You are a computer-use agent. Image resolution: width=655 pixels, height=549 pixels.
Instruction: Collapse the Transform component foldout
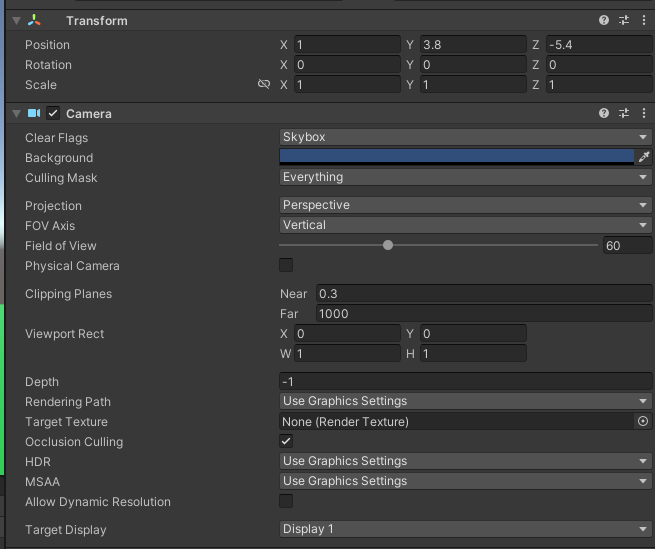16,20
